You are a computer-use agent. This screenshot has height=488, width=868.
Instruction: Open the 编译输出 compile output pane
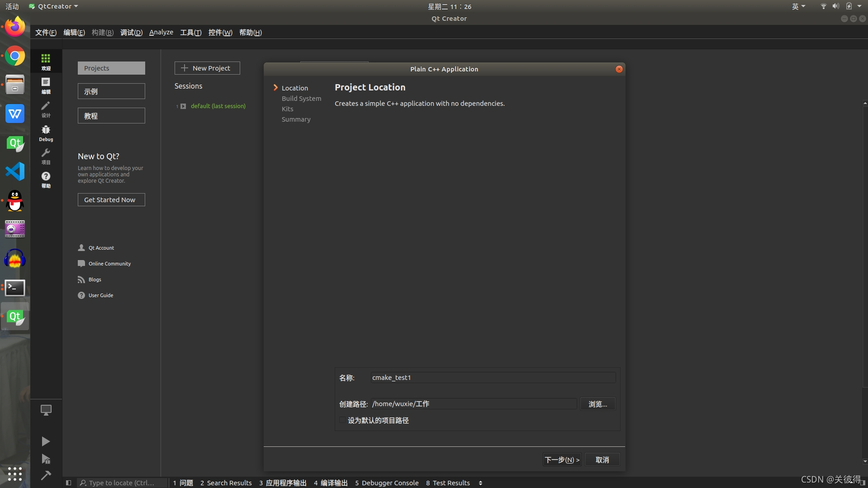point(331,483)
